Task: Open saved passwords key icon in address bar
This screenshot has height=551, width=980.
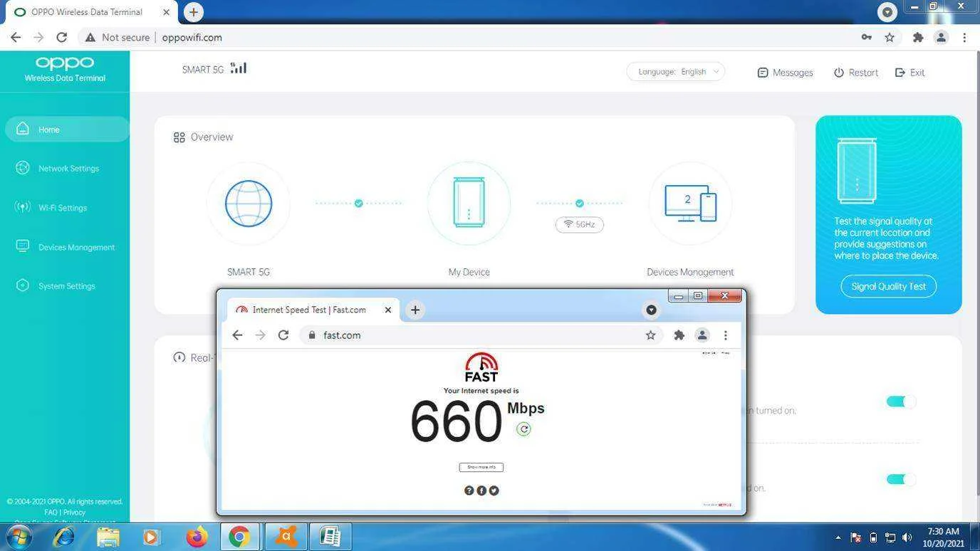Action: (867, 38)
